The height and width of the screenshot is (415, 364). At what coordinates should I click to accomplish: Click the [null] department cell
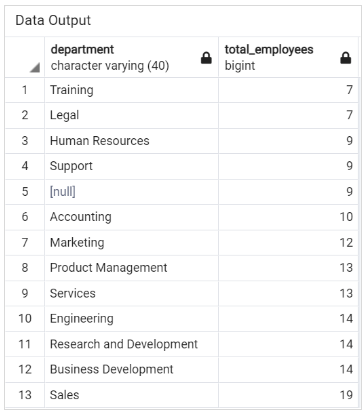[x=131, y=192]
